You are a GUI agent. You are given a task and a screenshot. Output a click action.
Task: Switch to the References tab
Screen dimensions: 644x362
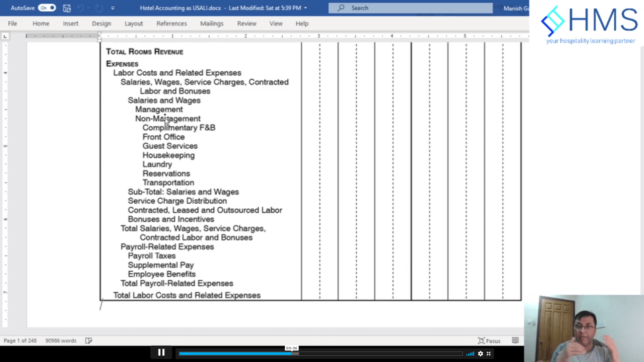pyautogui.click(x=171, y=23)
